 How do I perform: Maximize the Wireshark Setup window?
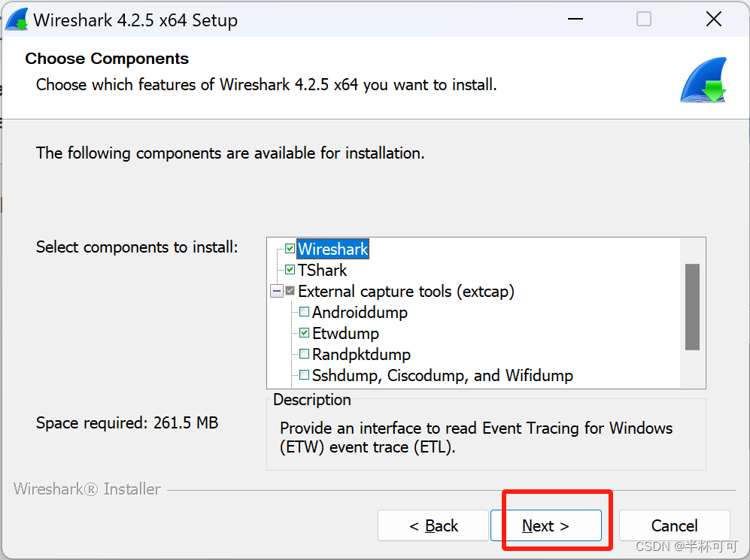tap(644, 19)
